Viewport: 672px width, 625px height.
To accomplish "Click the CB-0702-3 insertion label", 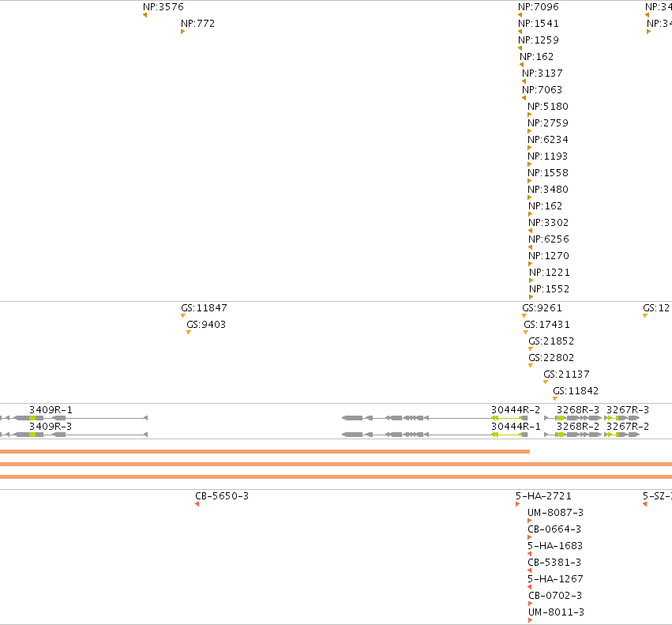I will point(555,596).
